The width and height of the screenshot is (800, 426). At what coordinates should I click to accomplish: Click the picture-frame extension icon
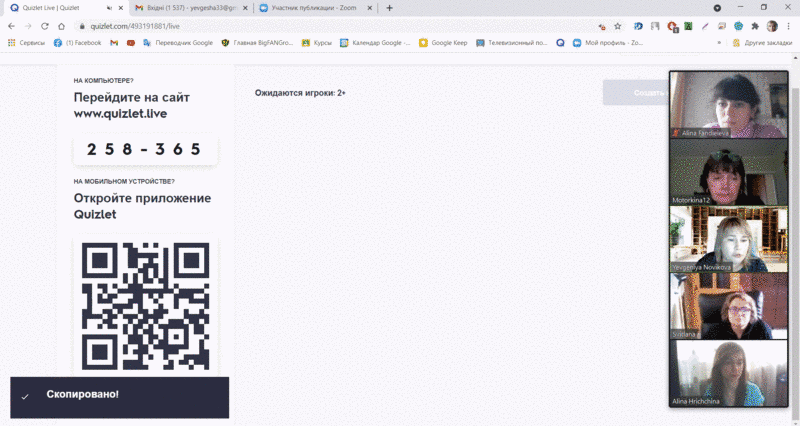tap(721, 26)
